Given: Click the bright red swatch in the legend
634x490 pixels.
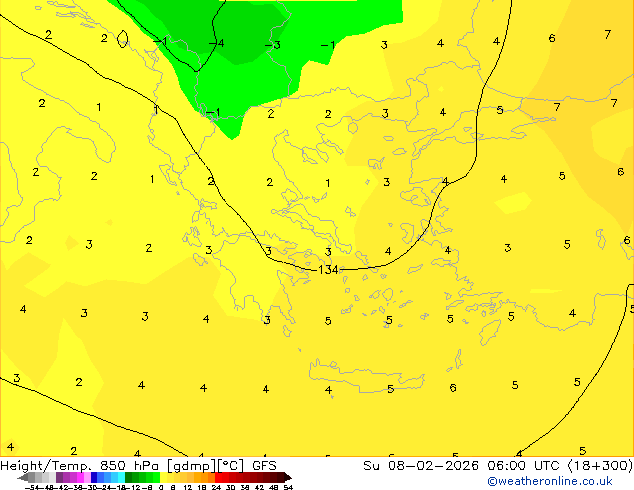Looking at the screenshot, I should (218, 477).
